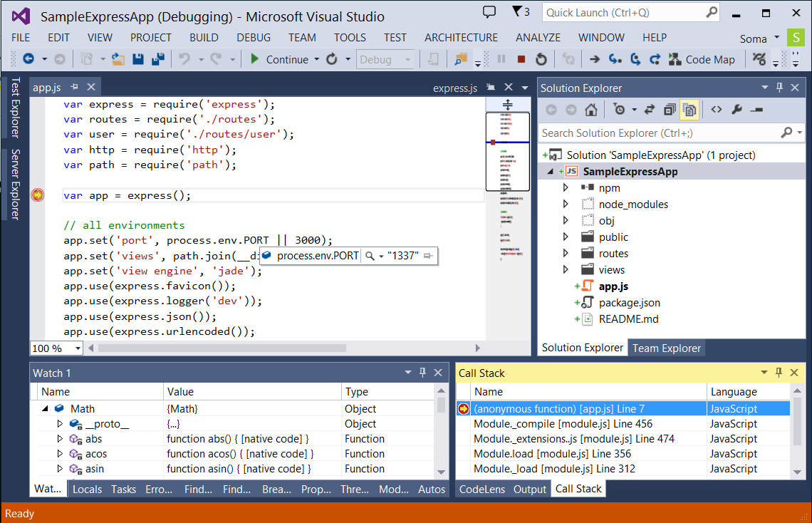
Task: Toggle the Show All Files button
Action: [x=689, y=110]
